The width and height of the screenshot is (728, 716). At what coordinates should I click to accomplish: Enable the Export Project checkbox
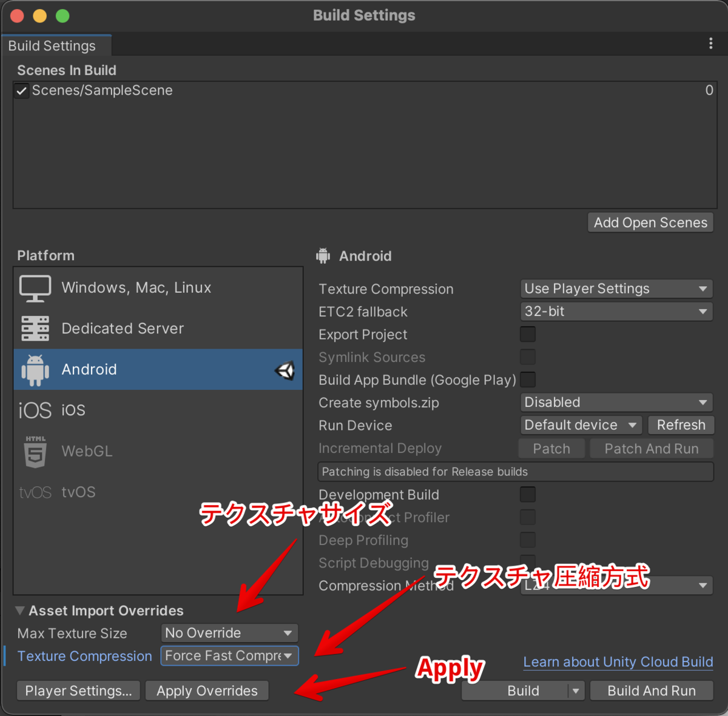click(x=528, y=335)
